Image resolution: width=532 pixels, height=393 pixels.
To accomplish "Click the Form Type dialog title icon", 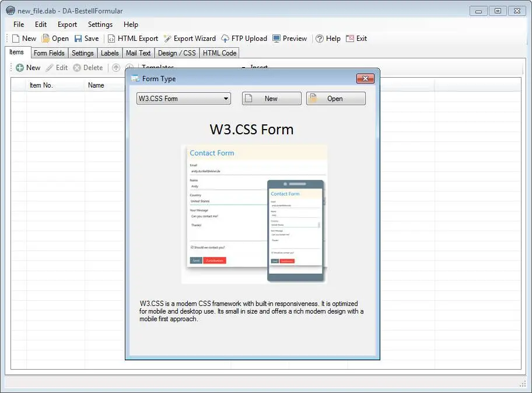I will coord(135,79).
